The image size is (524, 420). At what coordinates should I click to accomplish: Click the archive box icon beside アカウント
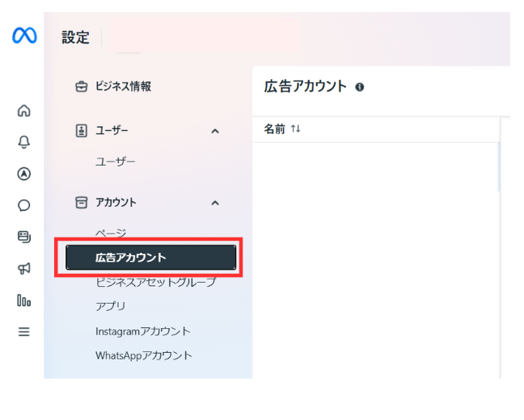81,202
